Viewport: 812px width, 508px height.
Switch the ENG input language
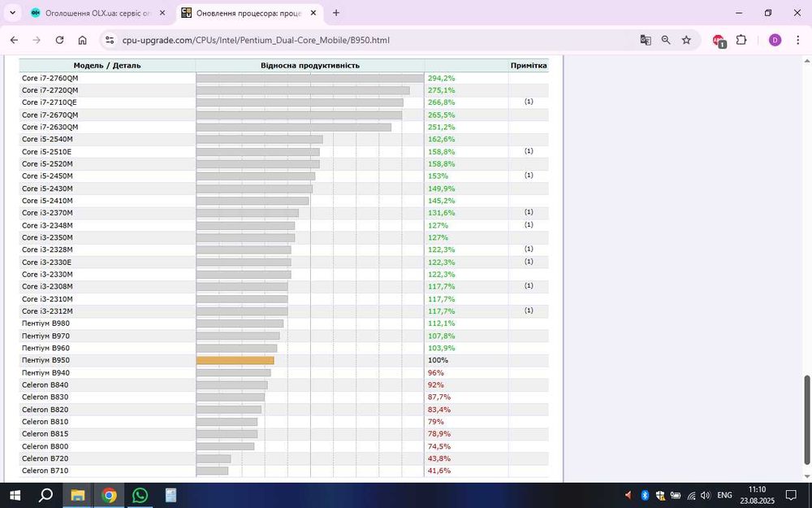(x=724, y=496)
